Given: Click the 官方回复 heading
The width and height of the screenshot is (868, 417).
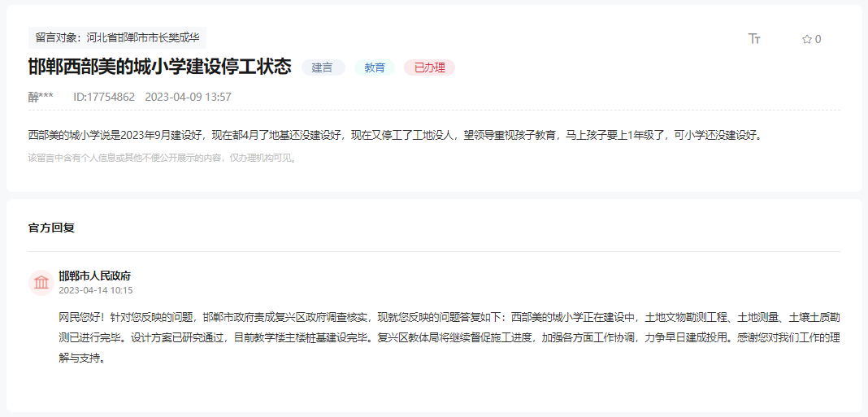Looking at the screenshot, I should click(51, 228).
